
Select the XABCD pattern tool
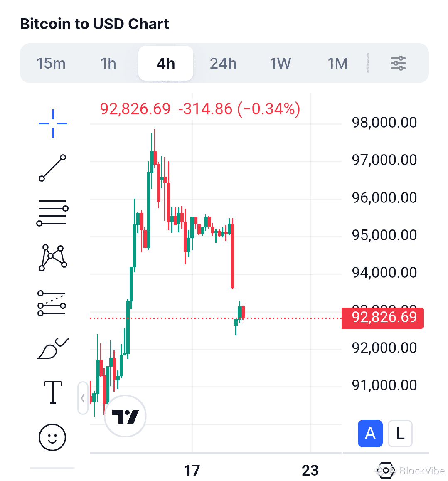point(53,258)
